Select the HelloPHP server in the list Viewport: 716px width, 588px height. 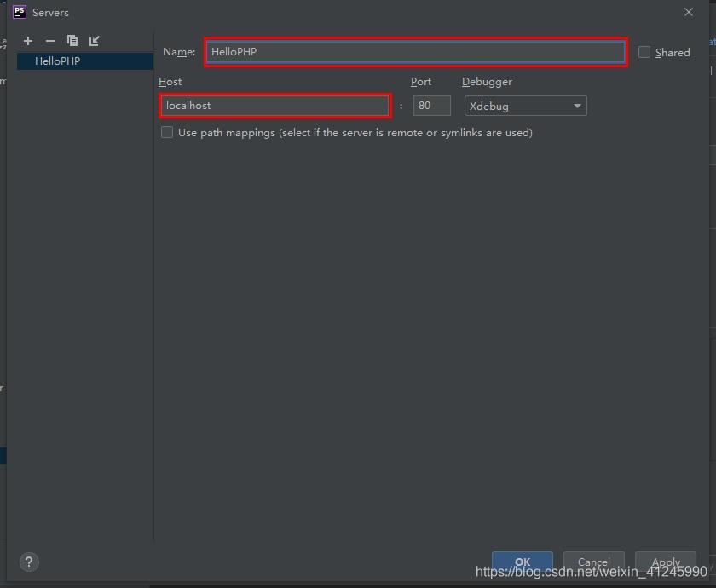(x=57, y=61)
